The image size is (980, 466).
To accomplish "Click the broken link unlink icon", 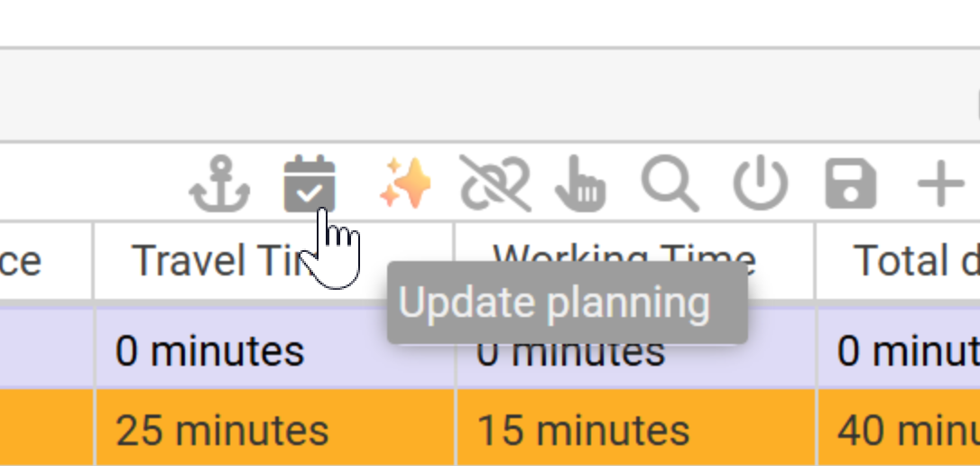I will tap(495, 183).
